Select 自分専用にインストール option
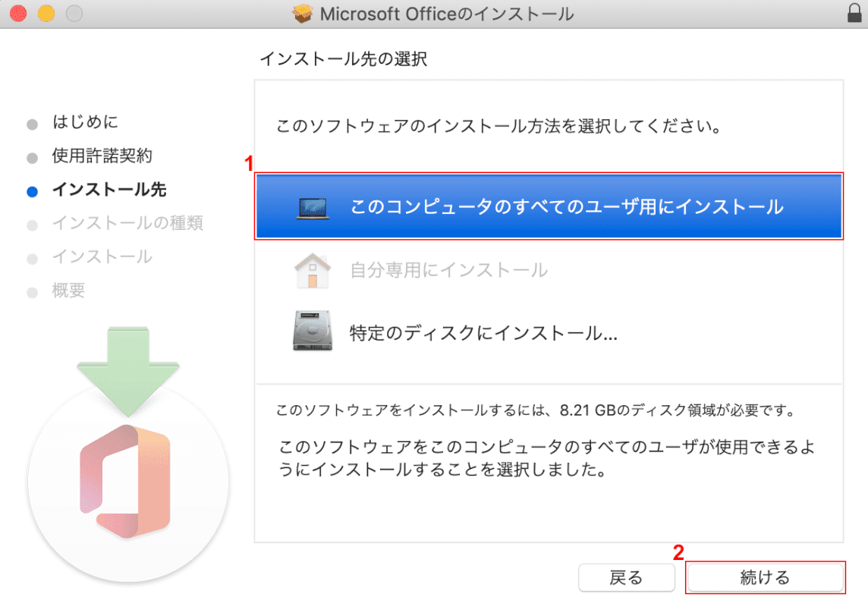 549,270
